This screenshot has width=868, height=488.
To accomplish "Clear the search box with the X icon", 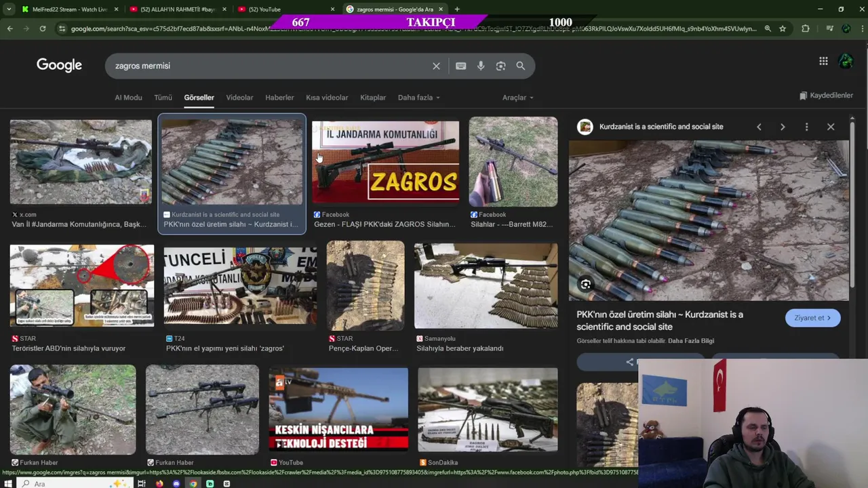I will tap(436, 66).
